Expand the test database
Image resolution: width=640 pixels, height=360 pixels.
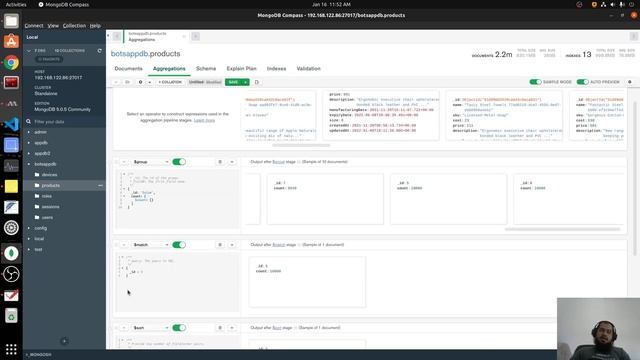[x=29, y=249]
